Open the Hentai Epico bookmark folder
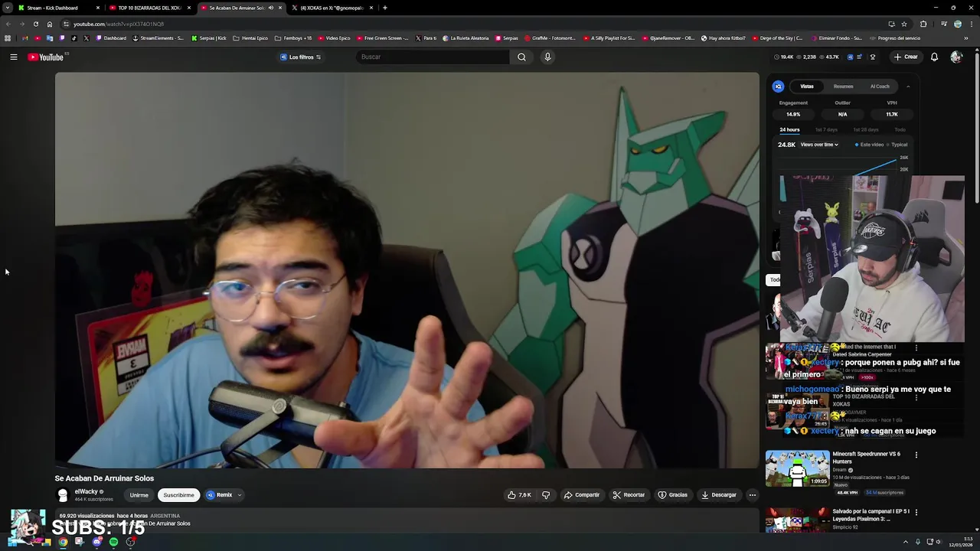Image resolution: width=980 pixels, height=551 pixels. (x=251, y=38)
